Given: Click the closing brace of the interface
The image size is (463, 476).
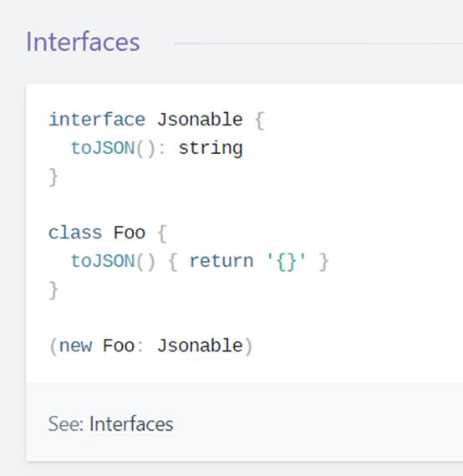Looking at the screenshot, I should 53,177.
